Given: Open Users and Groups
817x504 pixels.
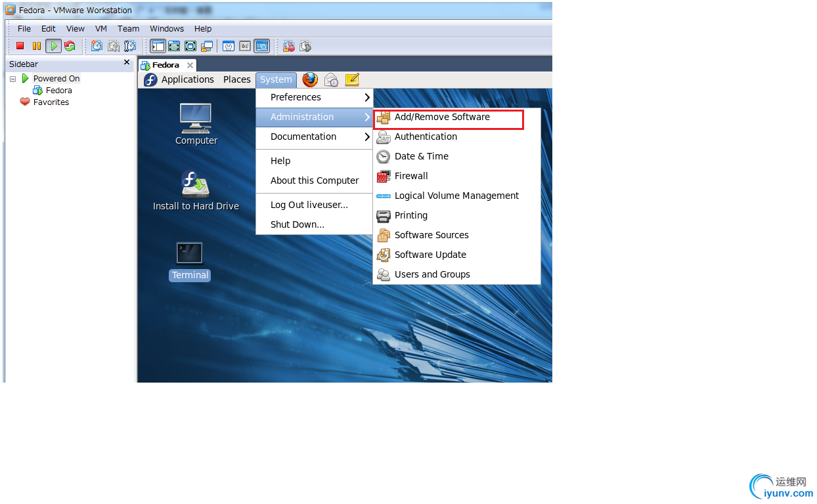Looking at the screenshot, I should click(x=456, y=274).
